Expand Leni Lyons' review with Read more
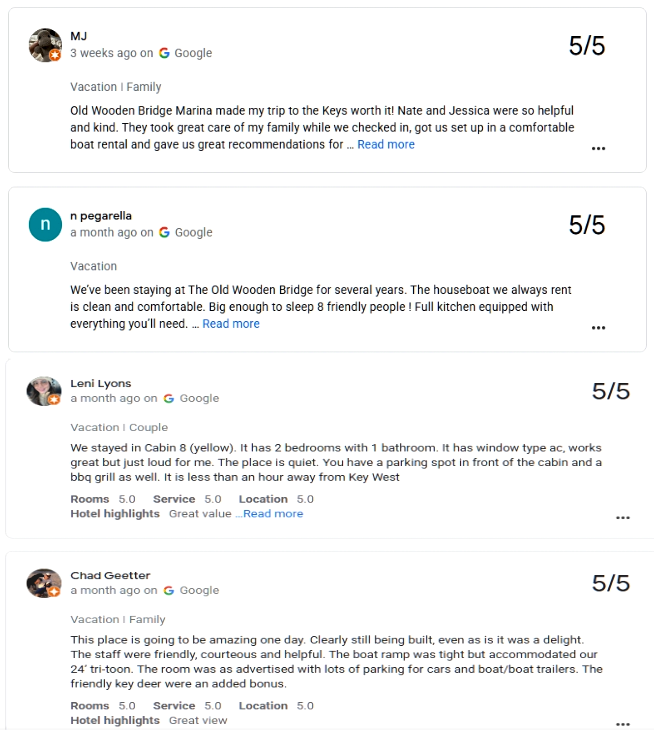 (x=273, y=514)
